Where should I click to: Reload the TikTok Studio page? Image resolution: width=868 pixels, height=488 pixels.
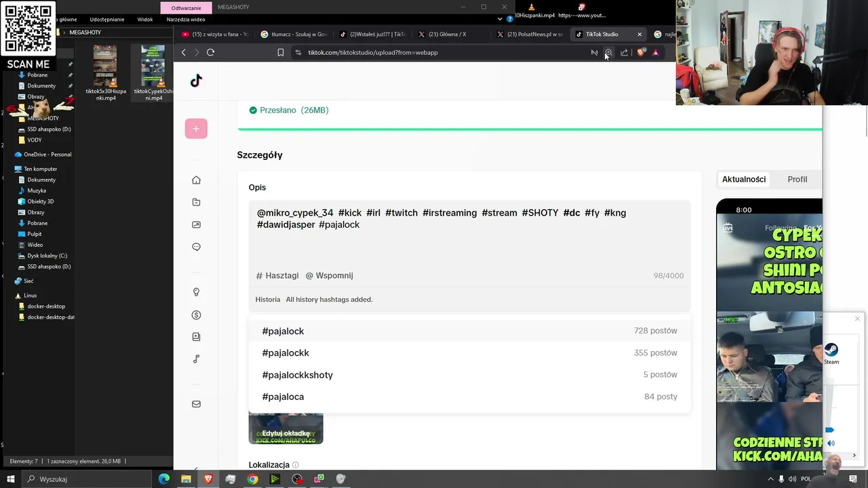[x=210, y=52]
